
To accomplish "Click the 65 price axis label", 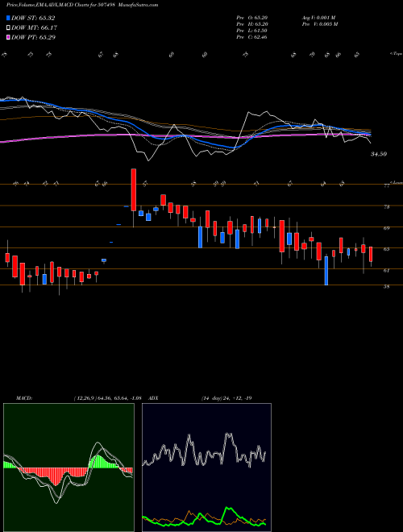I will [x=386, y=249].
